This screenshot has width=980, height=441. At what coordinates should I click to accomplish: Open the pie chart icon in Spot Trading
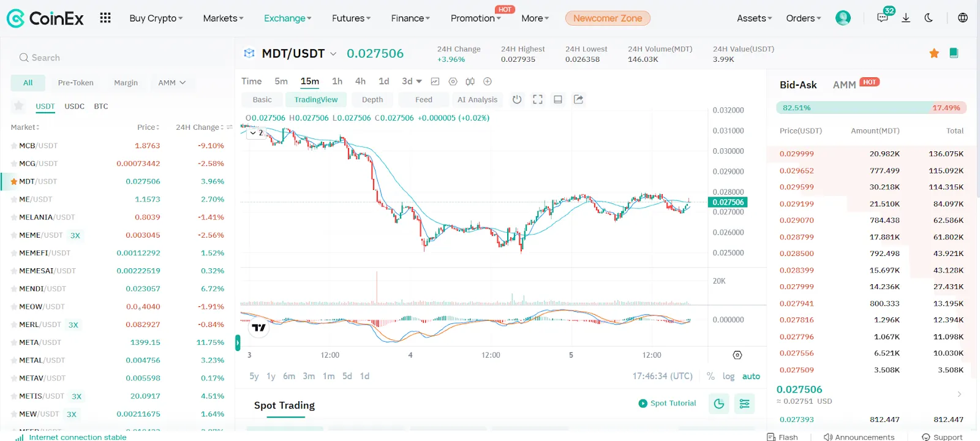pos(719,404)
